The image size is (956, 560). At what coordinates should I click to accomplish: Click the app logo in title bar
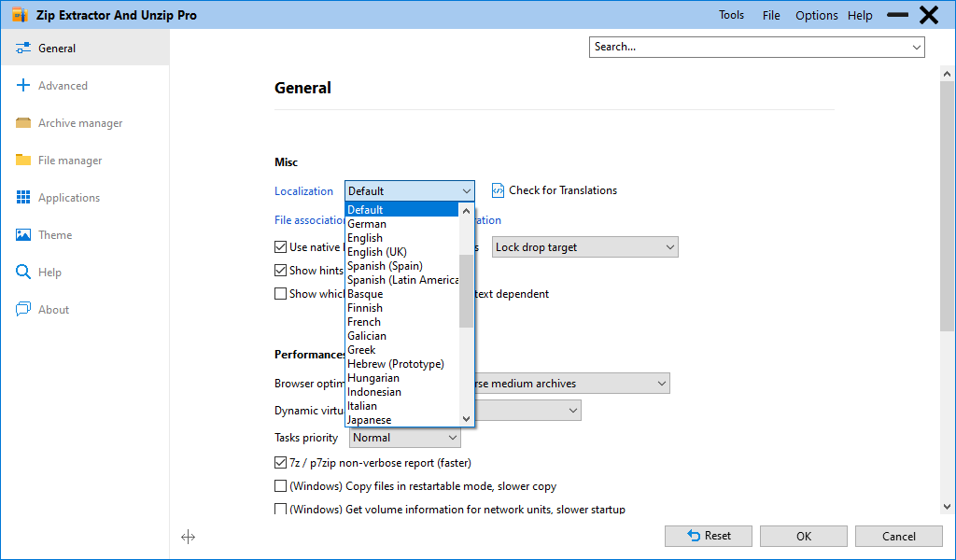click(21, 15)
